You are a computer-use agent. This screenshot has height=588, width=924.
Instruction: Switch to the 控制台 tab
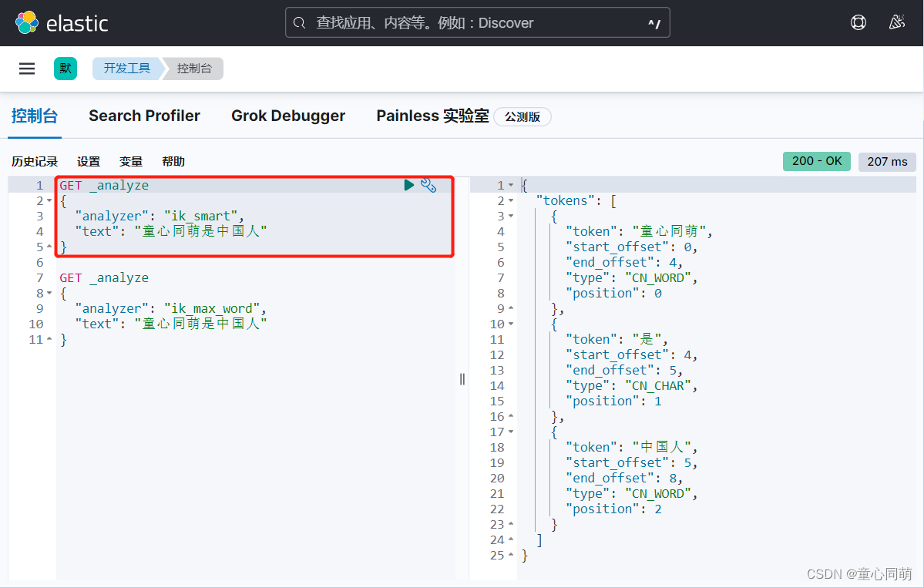tap(35, 116)
